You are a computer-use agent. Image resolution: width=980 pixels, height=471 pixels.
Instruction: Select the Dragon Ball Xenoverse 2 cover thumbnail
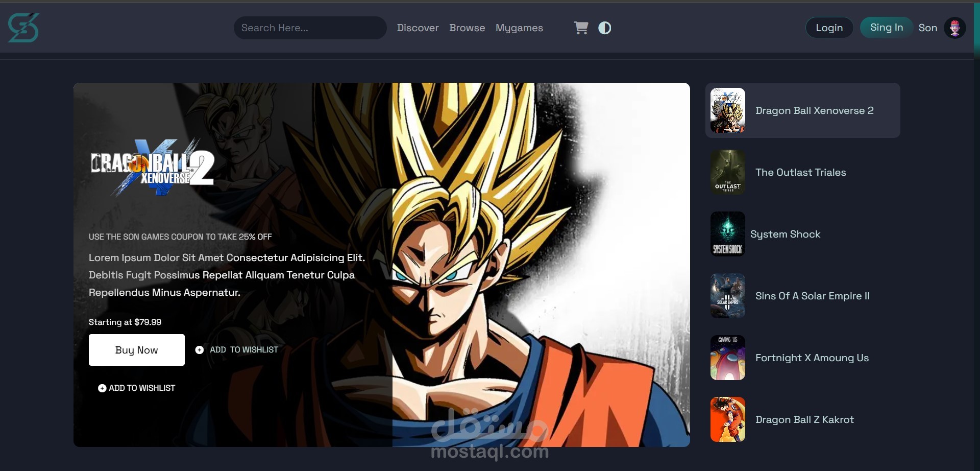click(x=728, y=110)
